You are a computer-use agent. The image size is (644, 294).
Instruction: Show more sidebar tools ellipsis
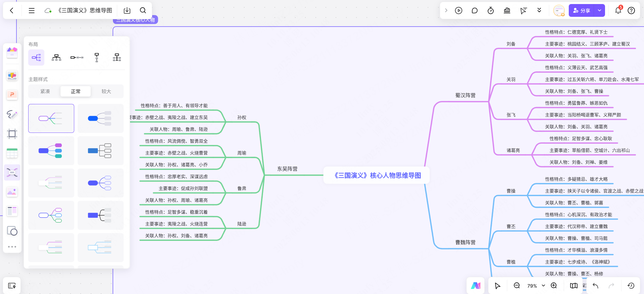click(x=12, y=247)
